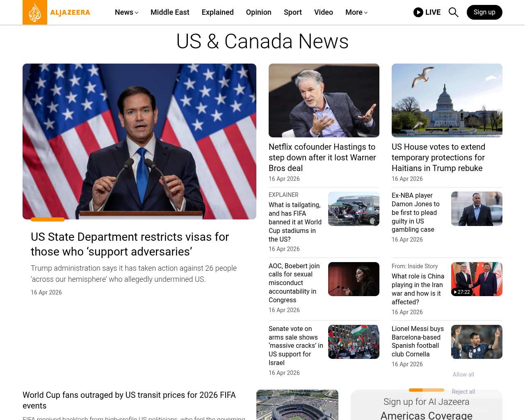The image size is (525, 420).
Task: Expand the More dropdown menu
Action: (356, 12)
